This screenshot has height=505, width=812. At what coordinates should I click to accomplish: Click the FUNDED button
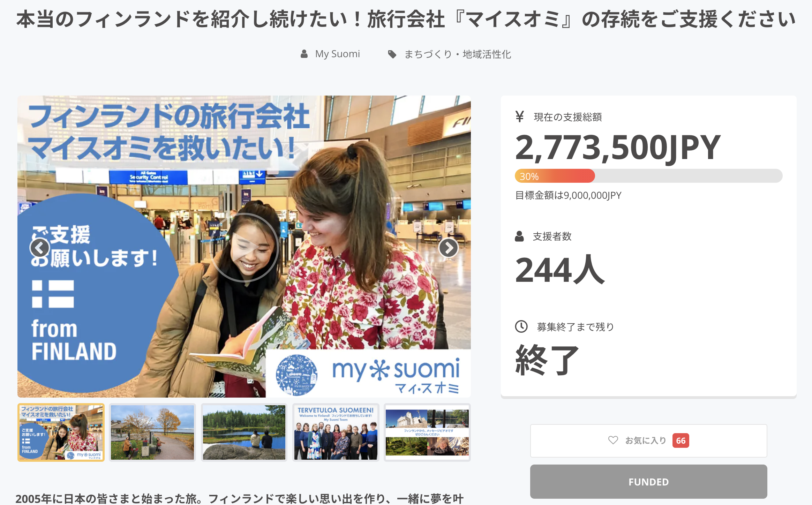(x=648, y=482)
